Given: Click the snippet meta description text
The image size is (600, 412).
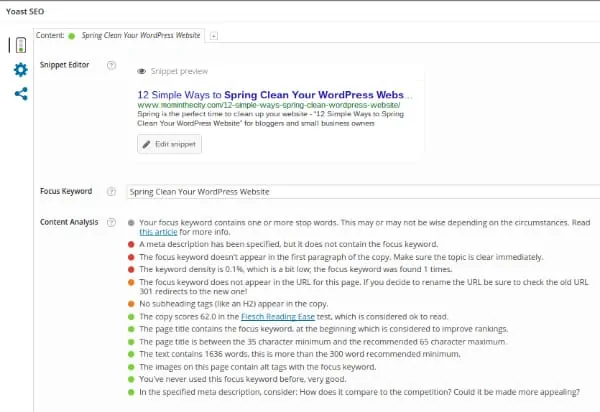Looking at the screenshot, I should point(271,119).
